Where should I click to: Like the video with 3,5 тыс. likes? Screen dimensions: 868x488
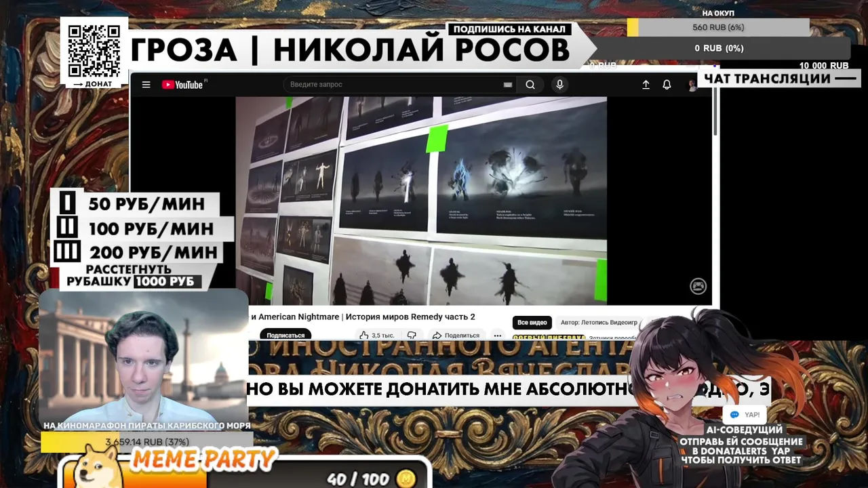(x=376, y=335)
